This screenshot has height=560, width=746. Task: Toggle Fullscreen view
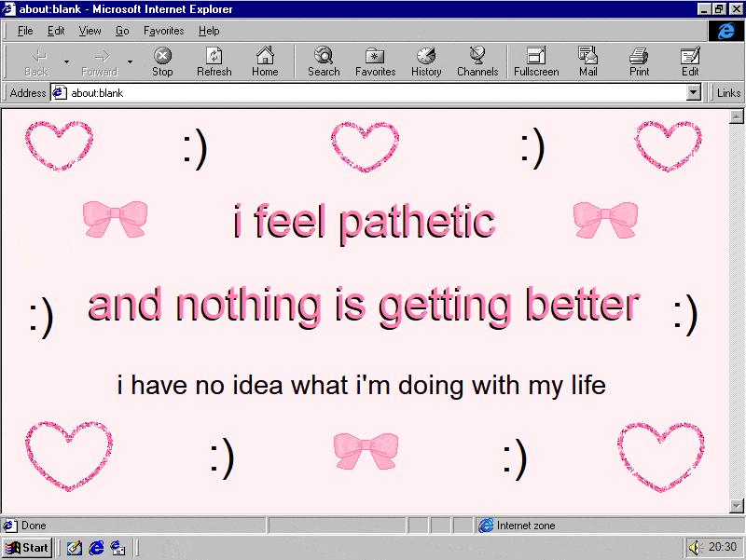pyautogui.click(x=536, y=61)
